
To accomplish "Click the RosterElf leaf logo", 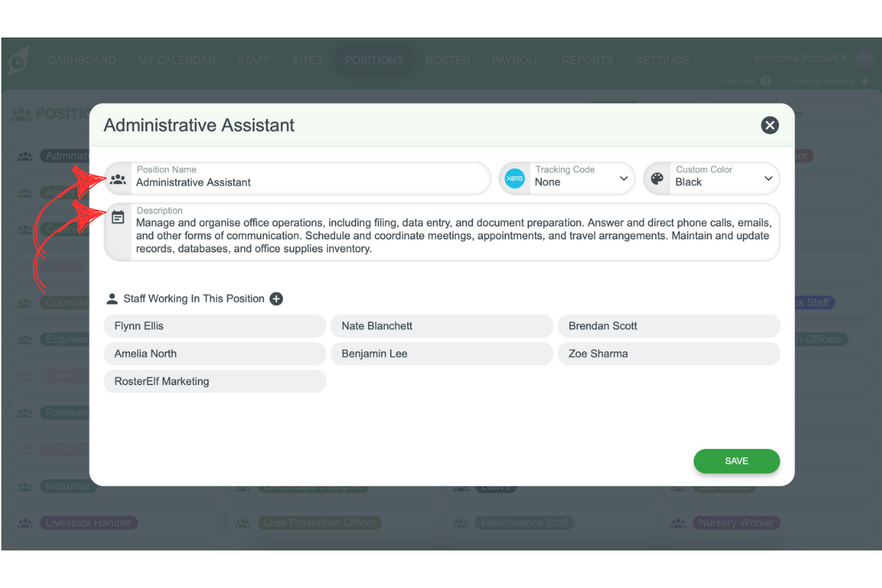I will (18, 60).
